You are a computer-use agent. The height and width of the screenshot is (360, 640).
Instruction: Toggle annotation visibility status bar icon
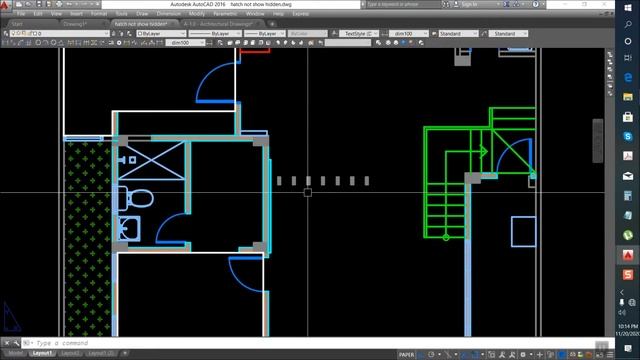(x=502, y=355)
